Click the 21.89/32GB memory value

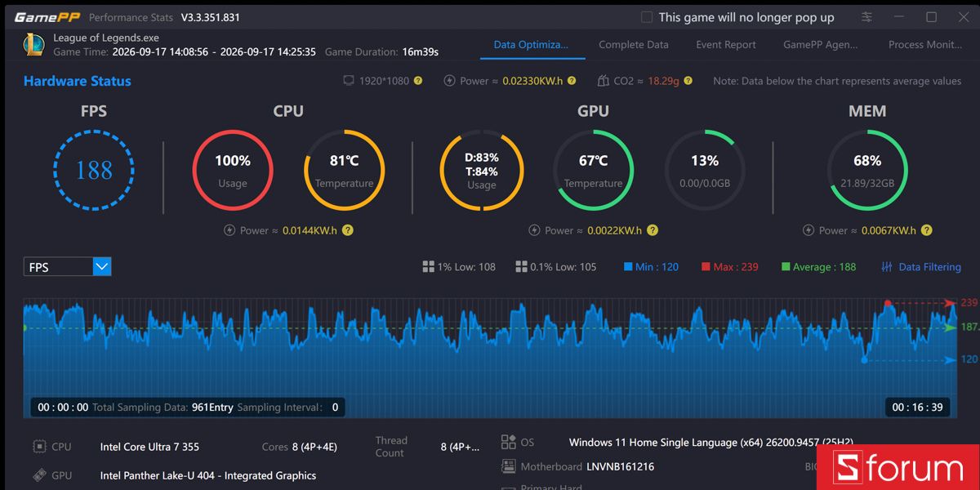tap(867, 184)
